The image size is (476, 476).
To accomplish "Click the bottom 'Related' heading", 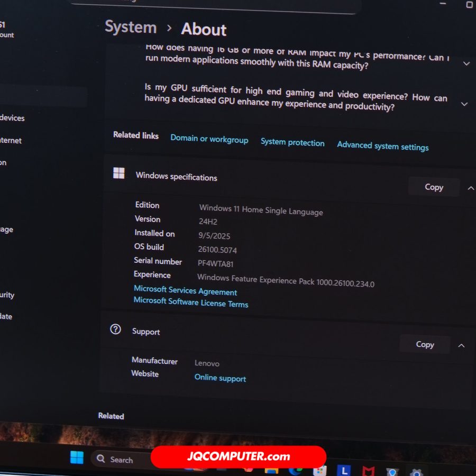I will [x=111, y=416].
